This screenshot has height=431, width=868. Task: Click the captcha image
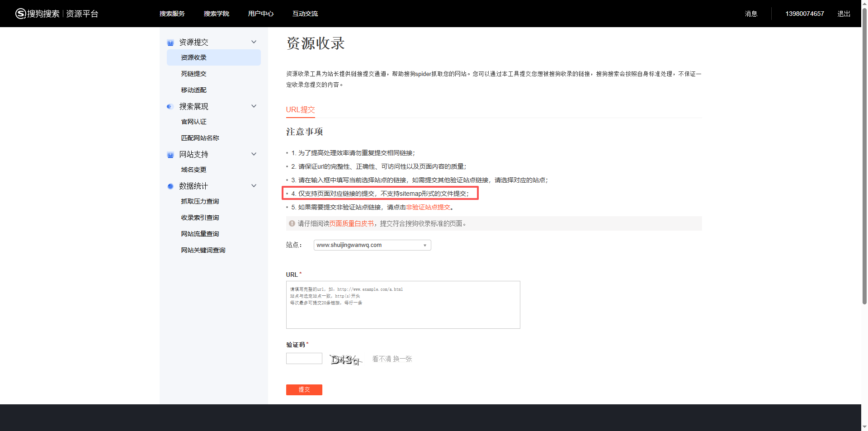click(x=346, y=359)
